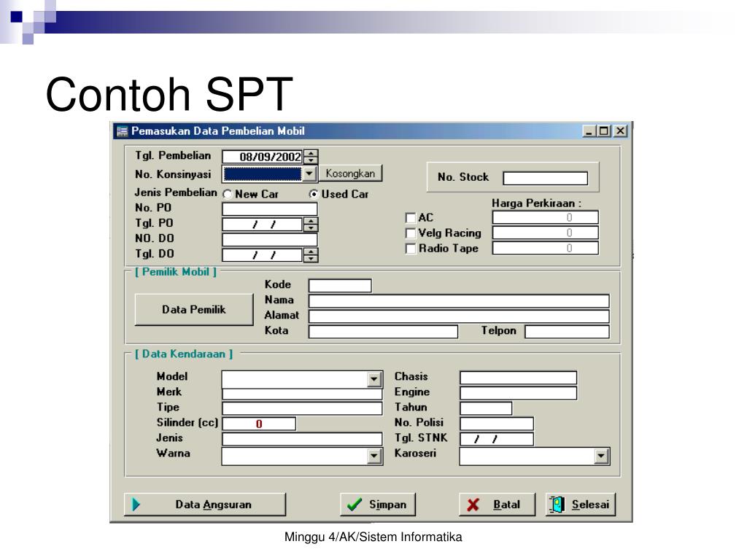
Task: Click the No. Stock input field
Action: coord(546,178)
